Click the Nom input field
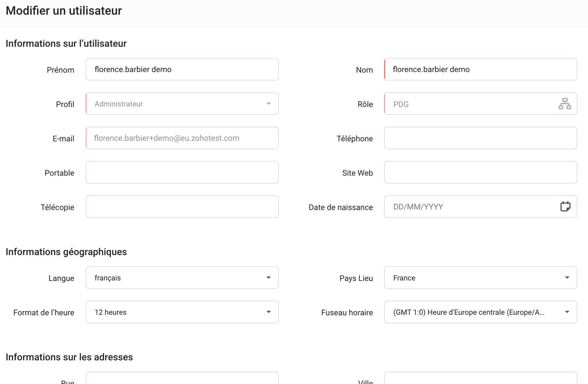This screenshot has height=384, width=588. 480,69
